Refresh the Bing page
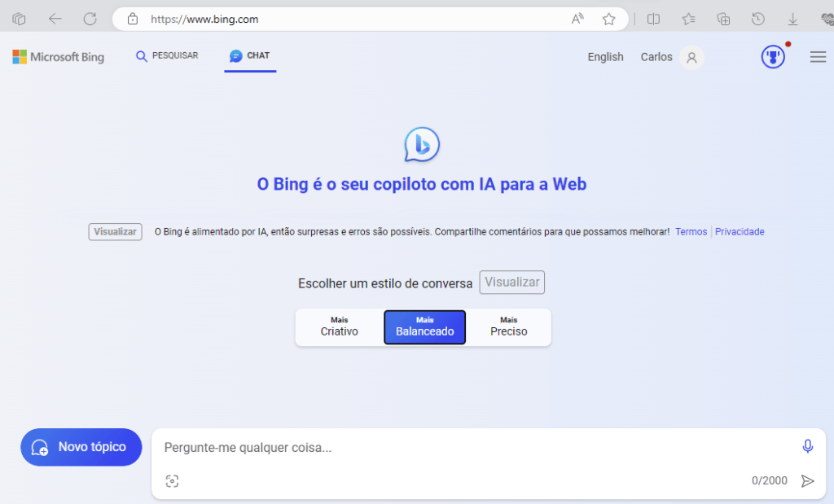Viewport: 834px width, 504px height. click(x=90, y=20)
